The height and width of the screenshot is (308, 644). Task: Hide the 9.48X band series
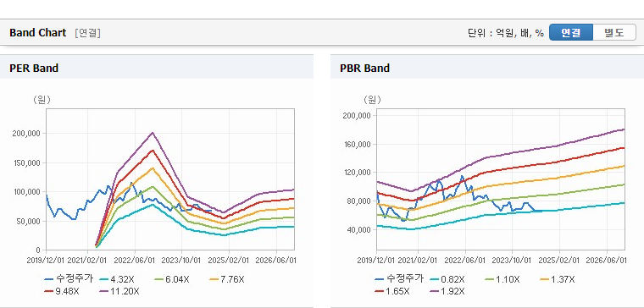63,292
